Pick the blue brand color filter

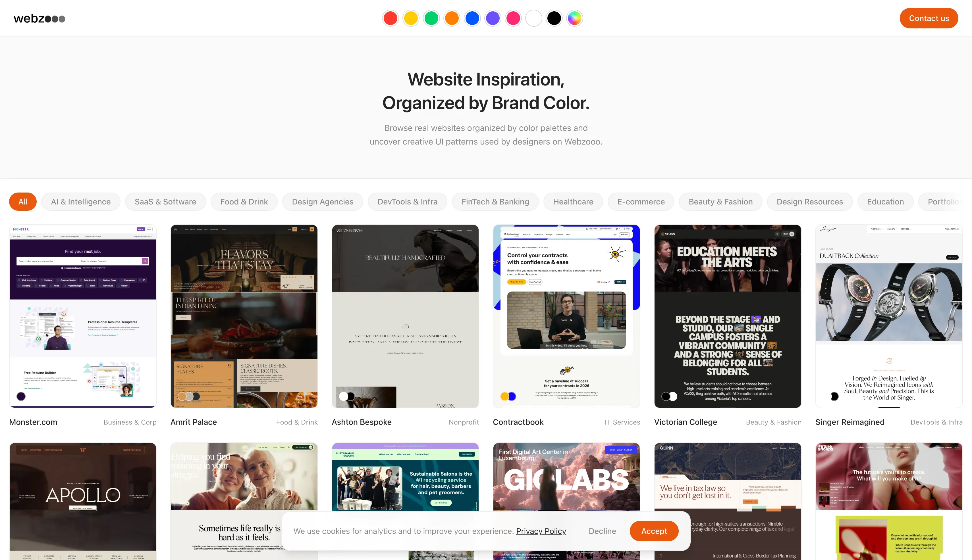(x=472, y=18)
